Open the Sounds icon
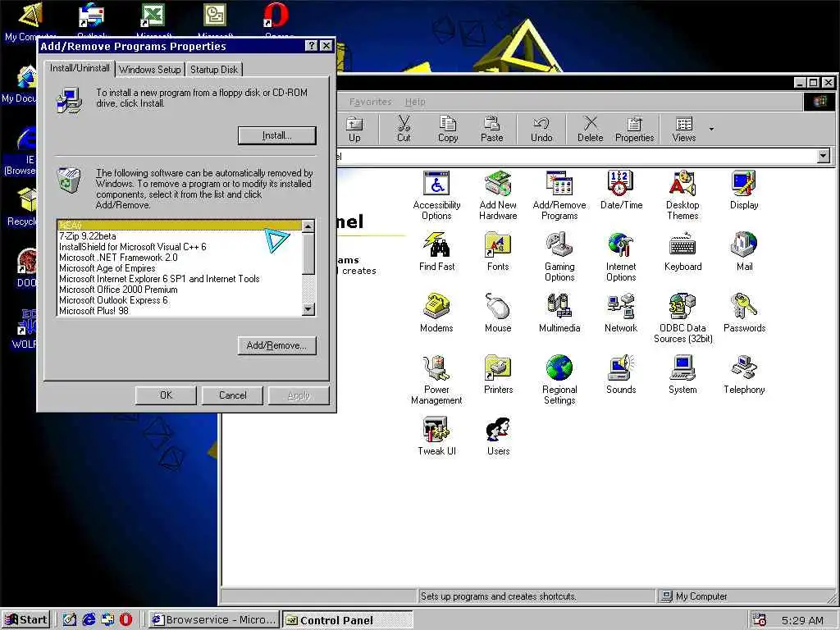Screen dimensions: 840x630 (621, 375)
